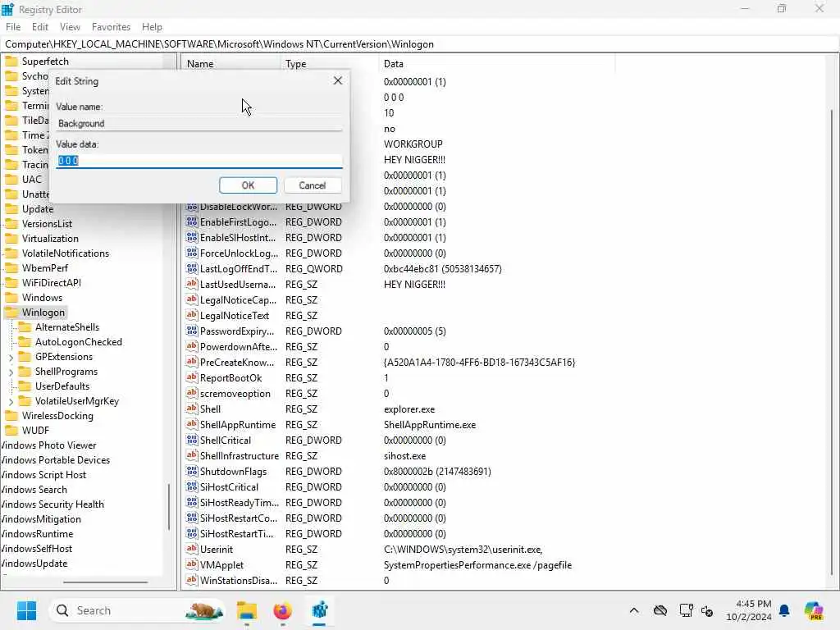Open the View menu
The height and width of the screenshot is (630, 840).
pyautogui.click(x=70, y=27)
